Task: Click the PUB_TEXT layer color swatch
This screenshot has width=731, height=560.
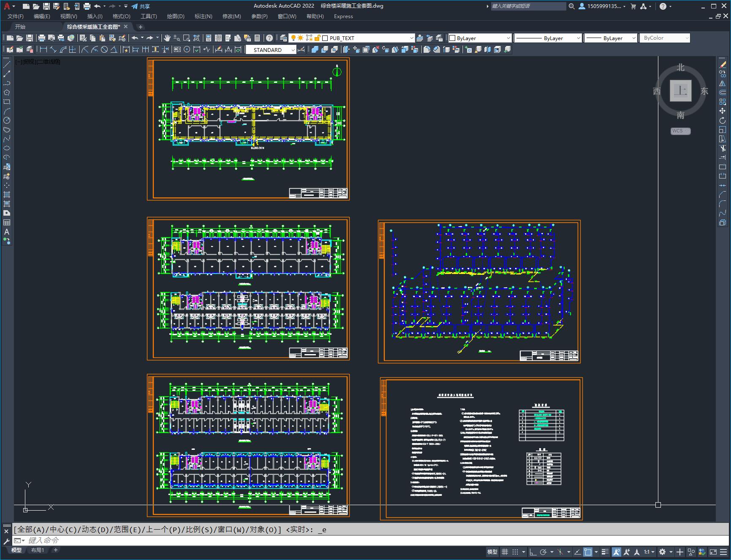Action: tap(325, 38)
